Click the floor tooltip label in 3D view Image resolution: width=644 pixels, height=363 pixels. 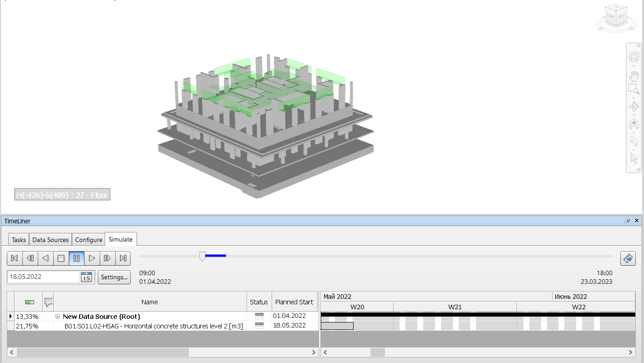62,195
